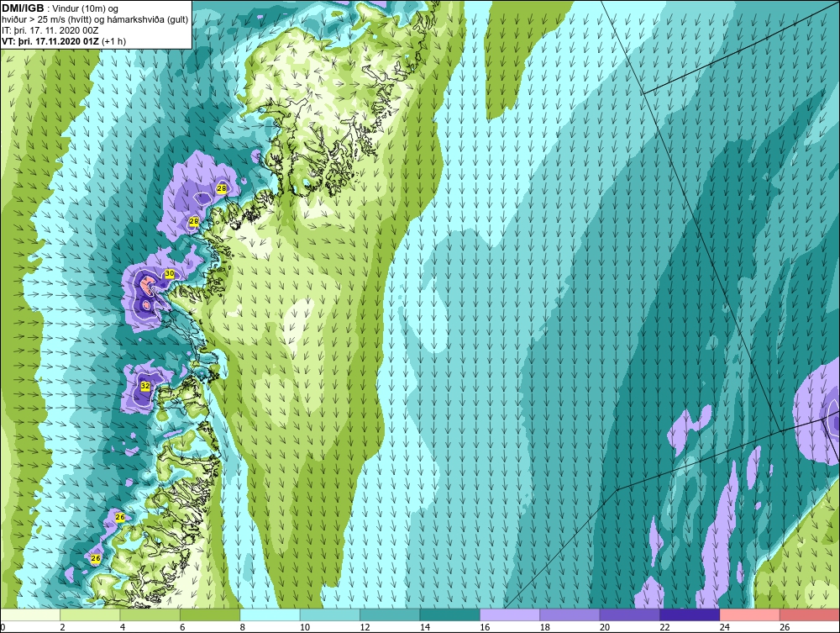
Task: Click the scale value 4
Action: click(x=122, y=627)
